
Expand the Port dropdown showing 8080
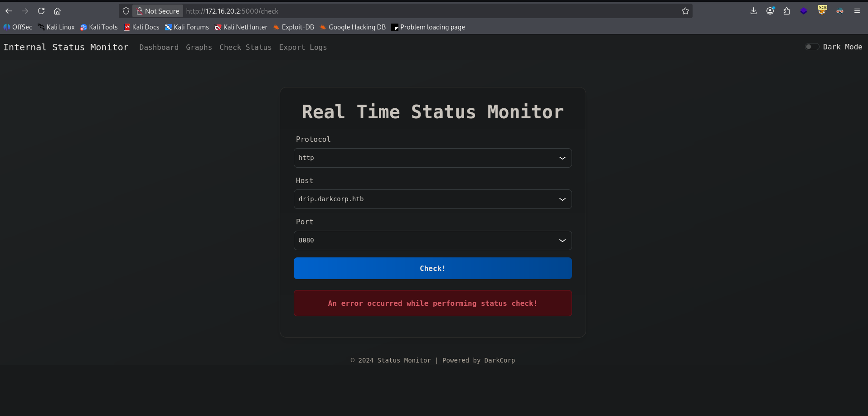(x=432, y=240)
